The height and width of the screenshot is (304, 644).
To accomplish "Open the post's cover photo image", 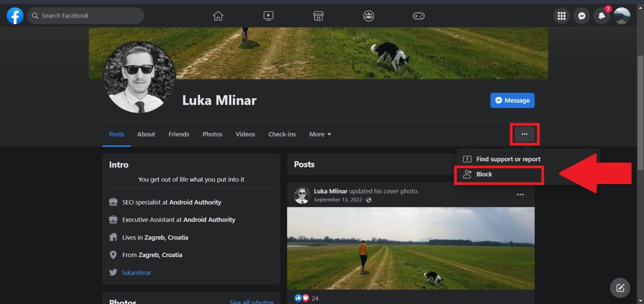I will click(411, 248).
